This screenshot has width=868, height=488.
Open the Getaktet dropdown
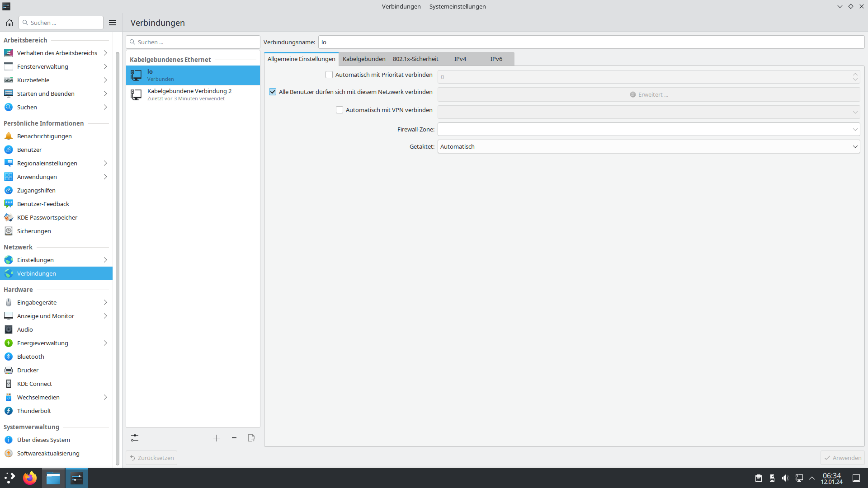[x=648, y=147]
